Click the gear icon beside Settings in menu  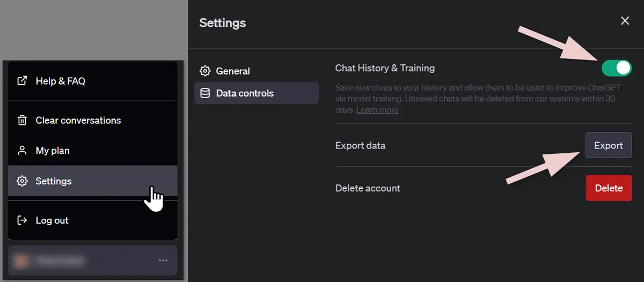click(x=22, y=181)
